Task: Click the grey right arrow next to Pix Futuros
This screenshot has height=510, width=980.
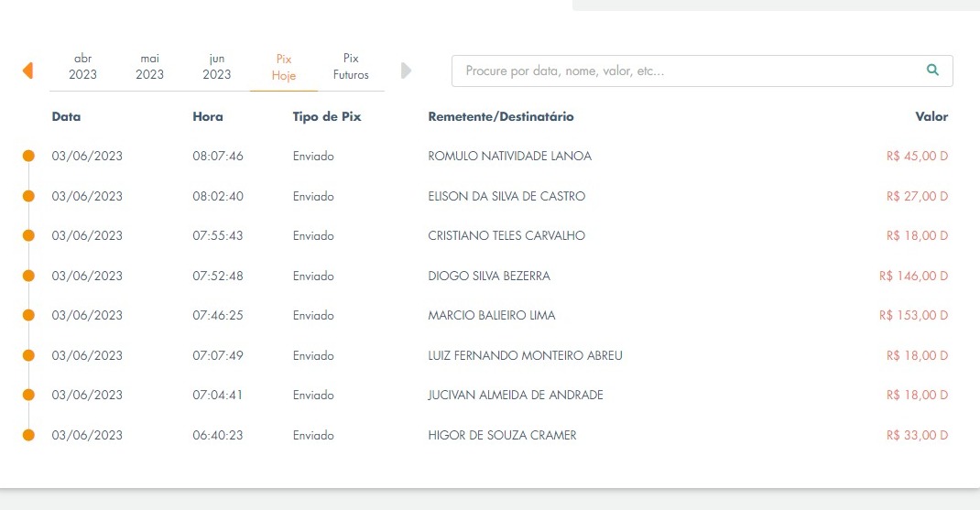Action: point(407,70)
